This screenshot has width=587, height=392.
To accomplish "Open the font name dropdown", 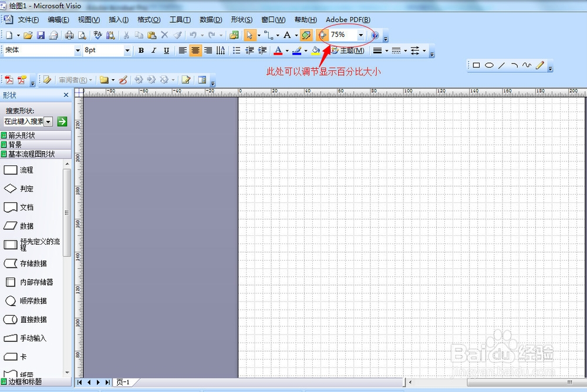I will click(x=78, y=50).
